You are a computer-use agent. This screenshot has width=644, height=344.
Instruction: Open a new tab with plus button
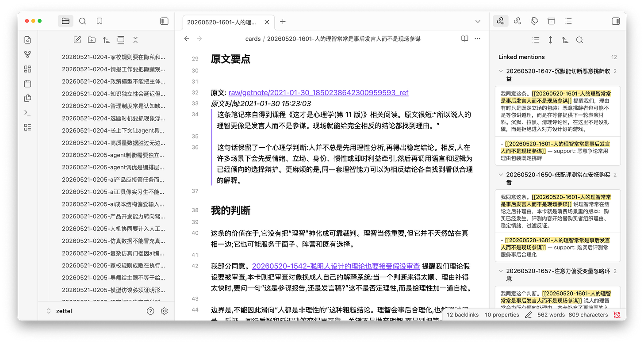283,22
